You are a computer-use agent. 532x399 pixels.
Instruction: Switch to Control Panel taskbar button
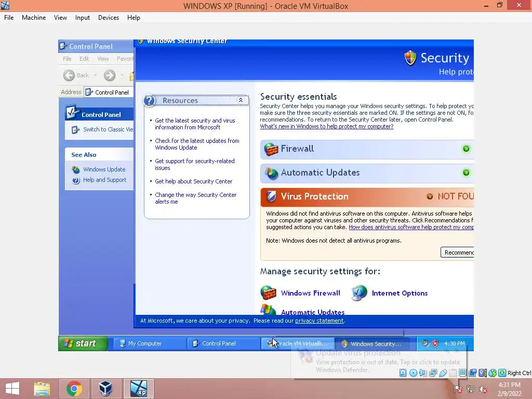tap(223, 343)
